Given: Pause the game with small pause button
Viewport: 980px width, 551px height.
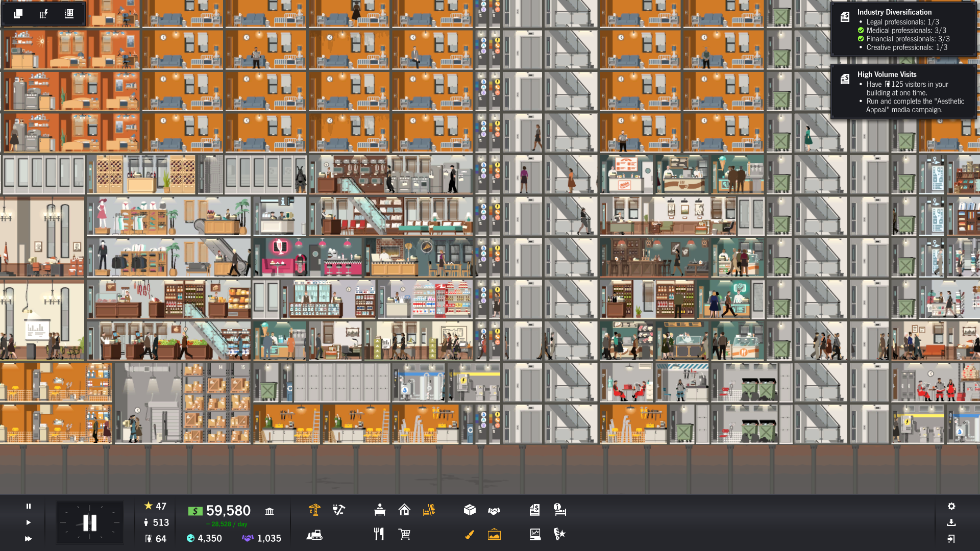Looking at the screenshot, I should [x=29, y=506].
